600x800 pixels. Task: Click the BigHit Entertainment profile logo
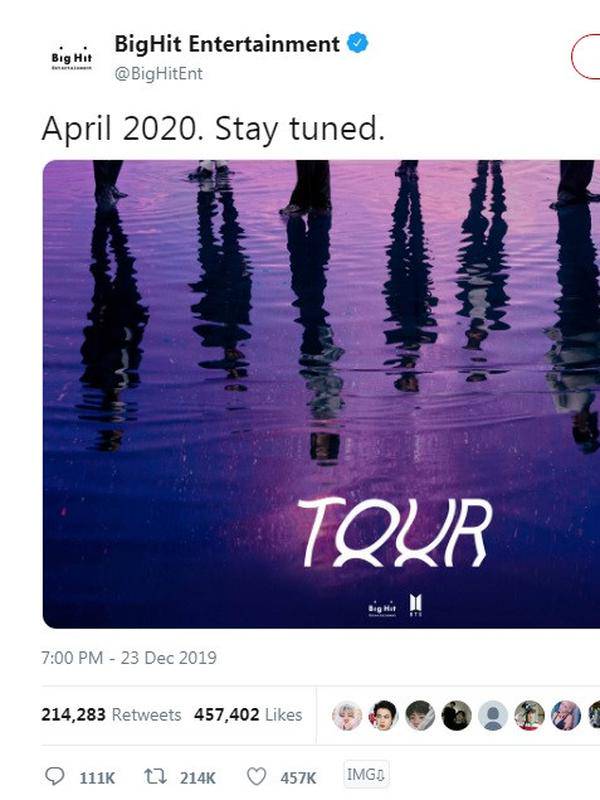(x=71, y=57)
